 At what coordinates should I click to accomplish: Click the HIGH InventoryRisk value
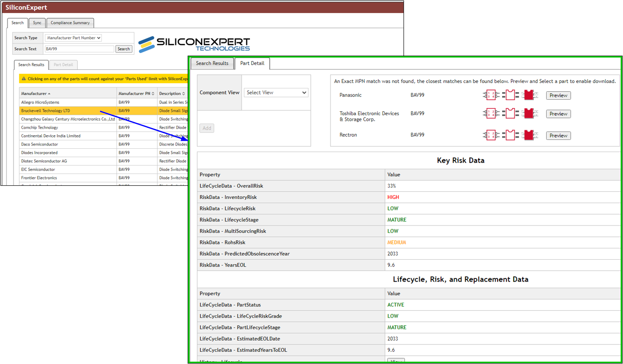point(393,197)
